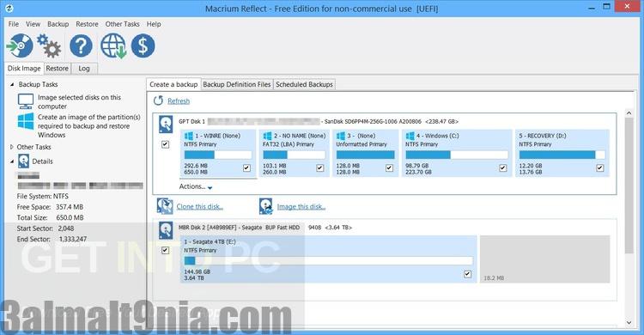Switch to Scheduled Backups tab
Viewport: 644px width, 335px height.
click(x=304, y=84)
